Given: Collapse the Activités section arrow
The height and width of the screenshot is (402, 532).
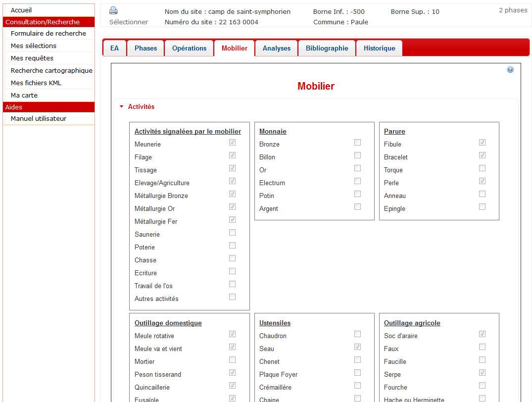Looking at the screenshot, I should click(121, 106).
